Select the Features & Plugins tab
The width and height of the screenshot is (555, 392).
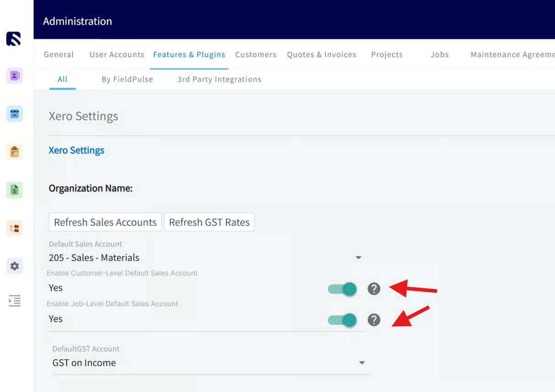click(x=189, y=54)
